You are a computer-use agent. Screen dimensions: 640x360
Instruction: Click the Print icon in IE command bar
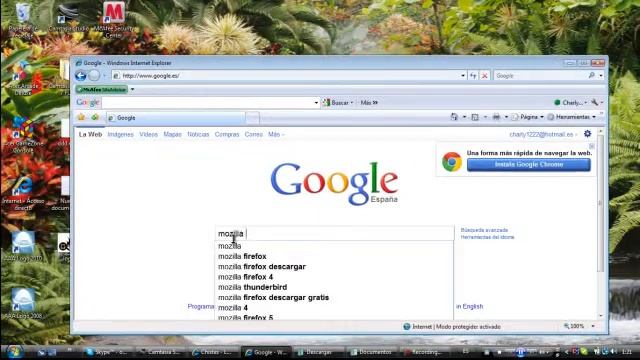(x=496, y=117)
